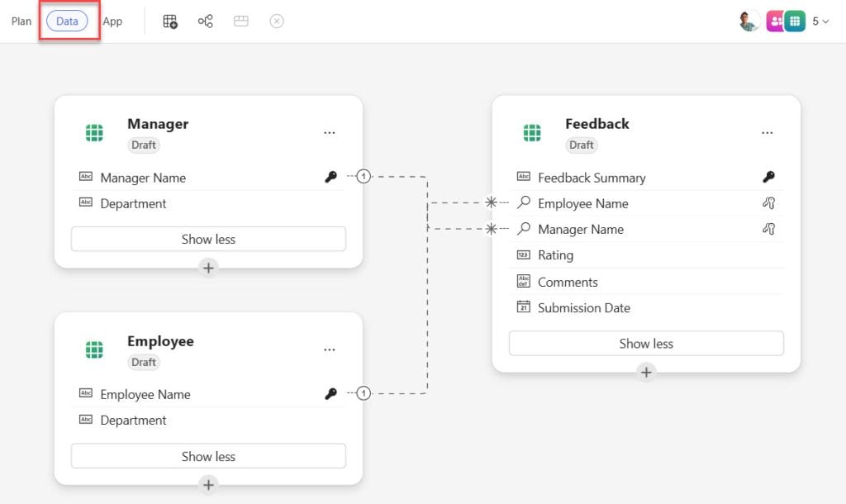Click the green table icon on Feedback card

tap(532, 132)
